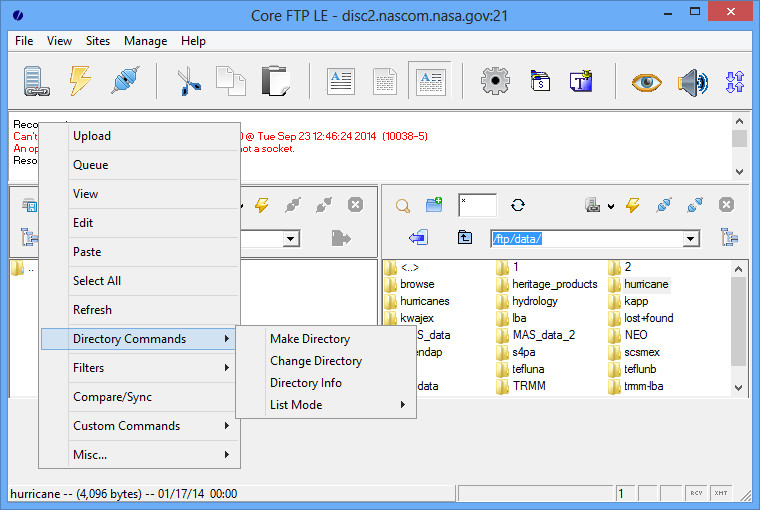Expand Filters submenu

click(x=140, y=368)
